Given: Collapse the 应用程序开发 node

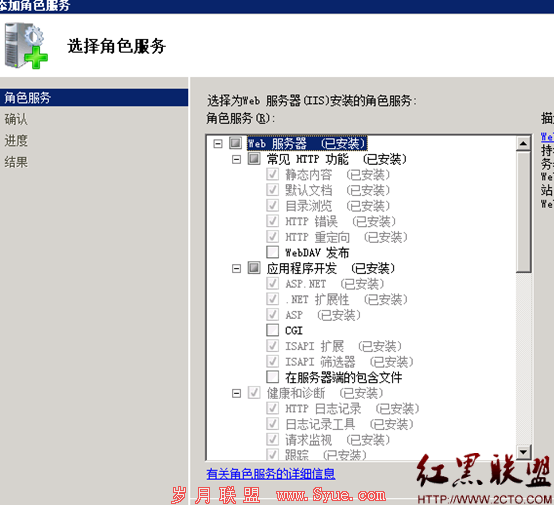Looking at the screenshot, I should (236, 269).
